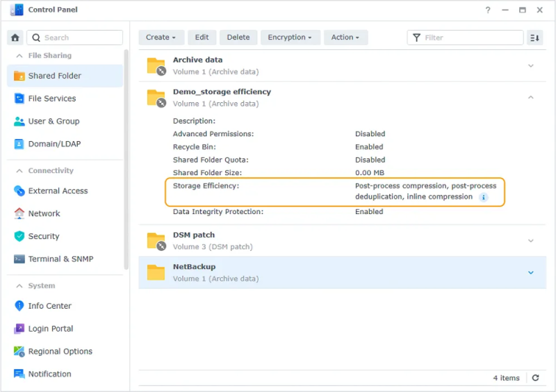The width and height of the screenshot is (556, 392).
Task: Click the '4 items' count text
Action: 506,378
